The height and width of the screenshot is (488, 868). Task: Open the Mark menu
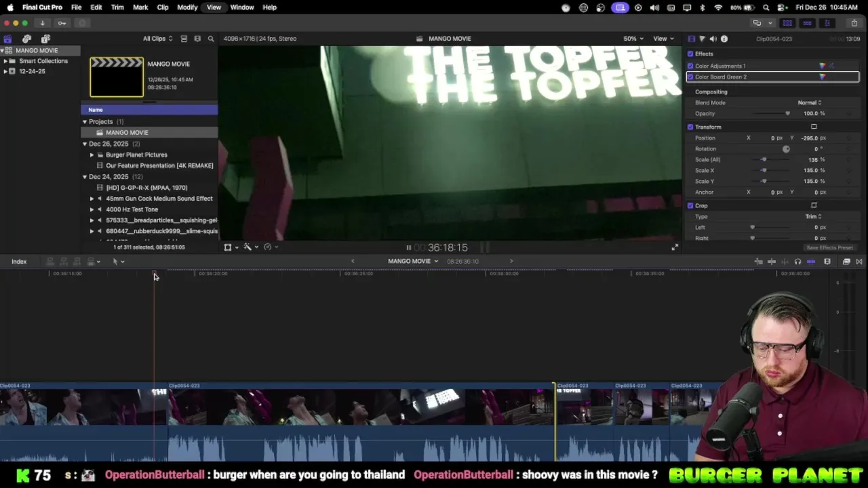(140, 7)
